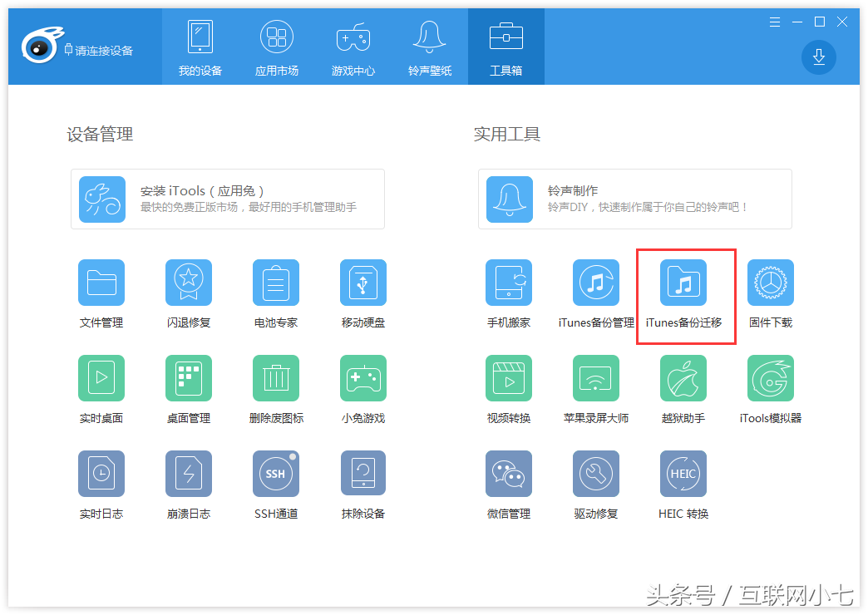Open the 铃声壁纸 ringtone wallpaper tab
Screen dimensions: 868x615
[430, 47]
